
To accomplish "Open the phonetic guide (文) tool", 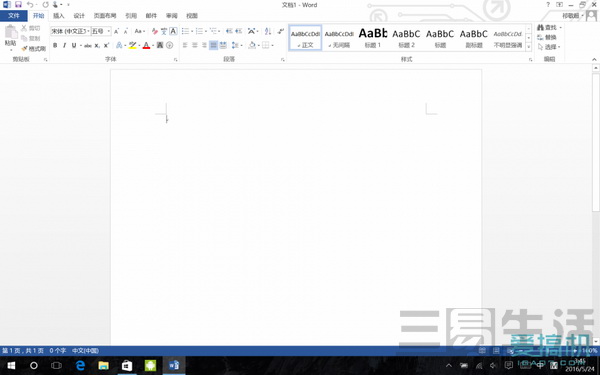I will [x=164, y=31].
